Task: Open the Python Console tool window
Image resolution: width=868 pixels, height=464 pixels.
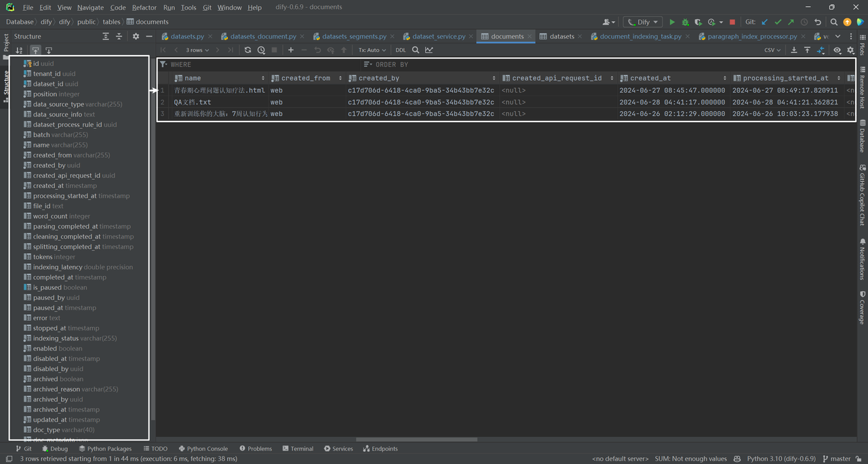Action: tap(203, 448)
